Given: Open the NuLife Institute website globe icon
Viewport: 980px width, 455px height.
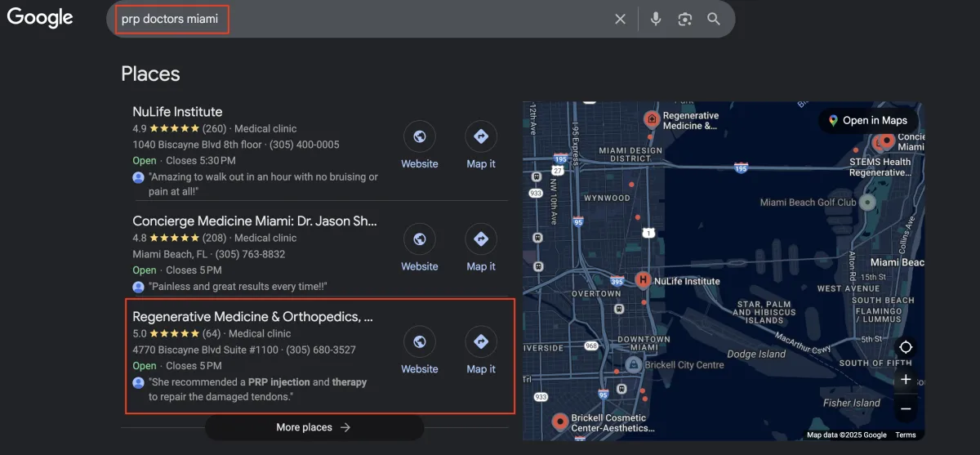Looking at the screenshot, I should 420,136.
